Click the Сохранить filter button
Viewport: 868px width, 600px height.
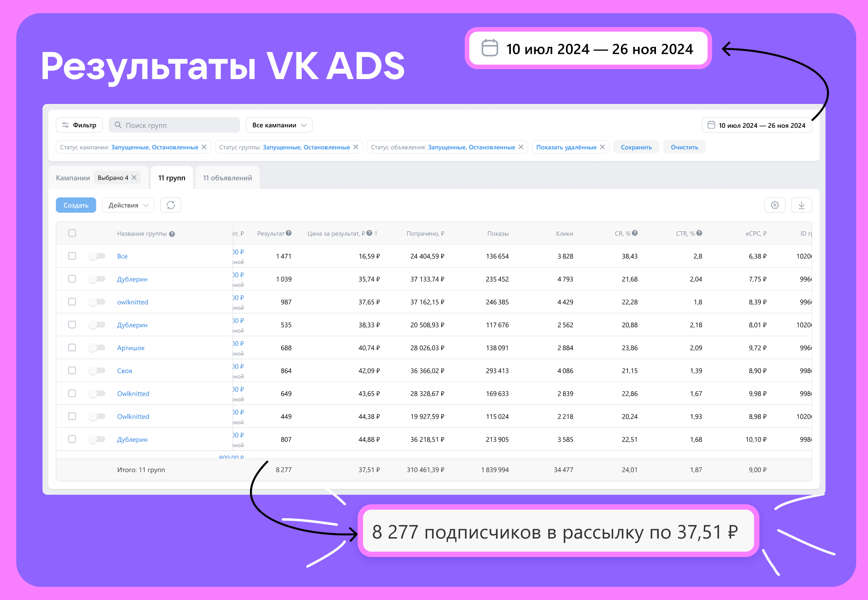pos(636,147)
